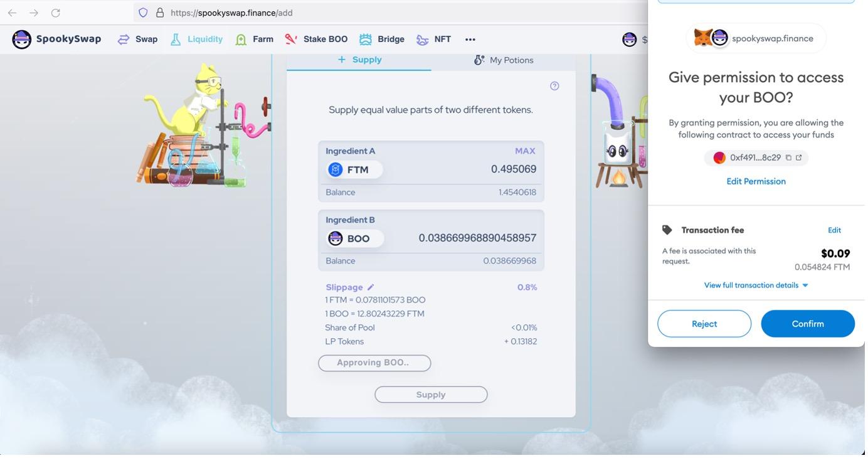Screen dimensions: 868x458
Task: Click the BOO amount input field
Action: 477,238
